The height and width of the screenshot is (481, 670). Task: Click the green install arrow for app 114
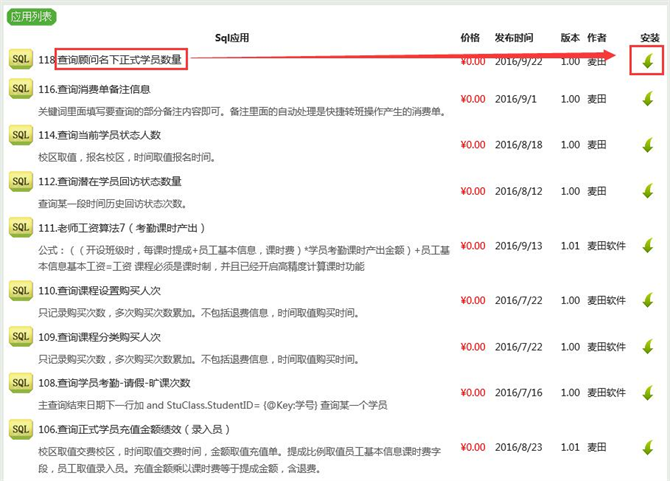648,144
